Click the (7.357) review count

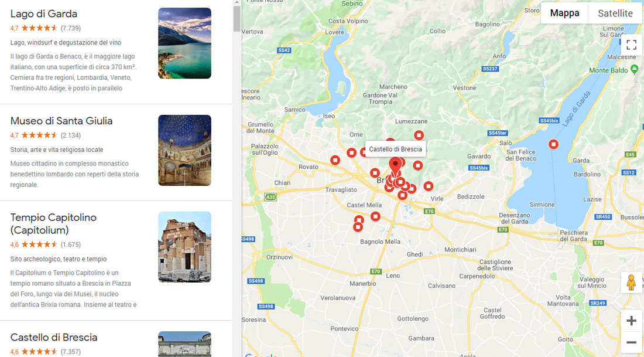click(71, 352)
